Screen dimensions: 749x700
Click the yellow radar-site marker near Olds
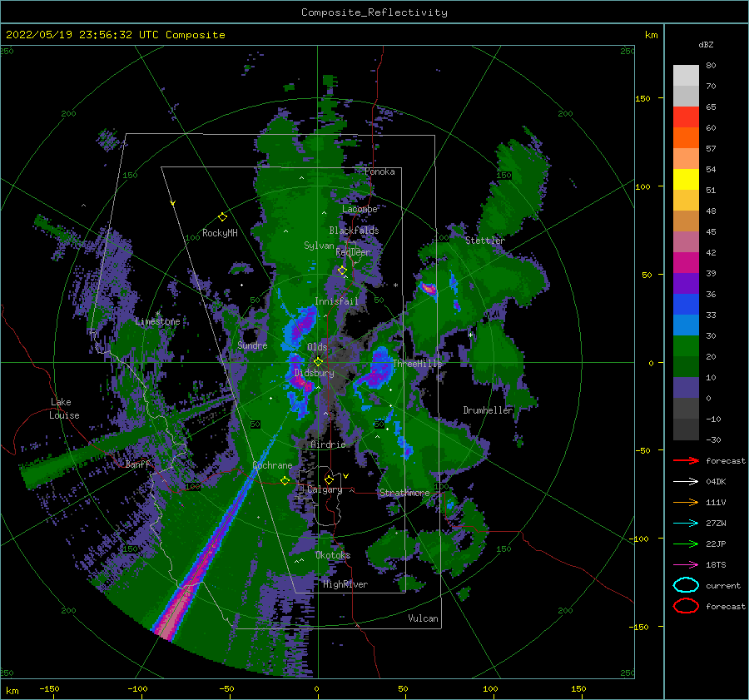(318, 362)
